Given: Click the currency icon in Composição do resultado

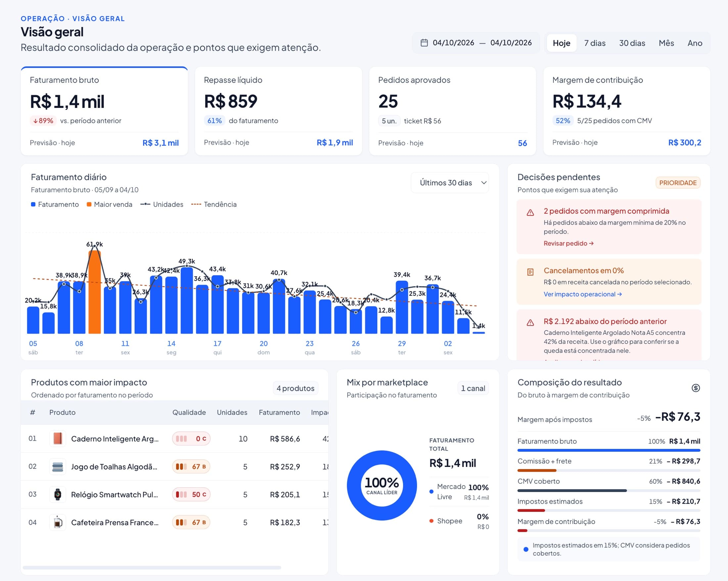Looking at the screenshot, I should pos(696,388).
